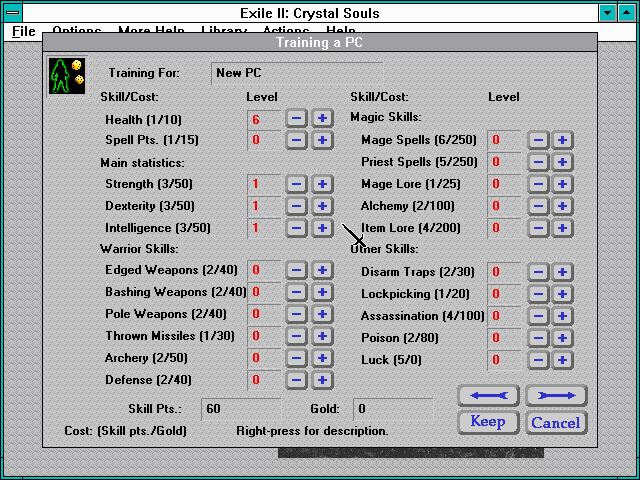Open the window system menu box

(13, 13)
